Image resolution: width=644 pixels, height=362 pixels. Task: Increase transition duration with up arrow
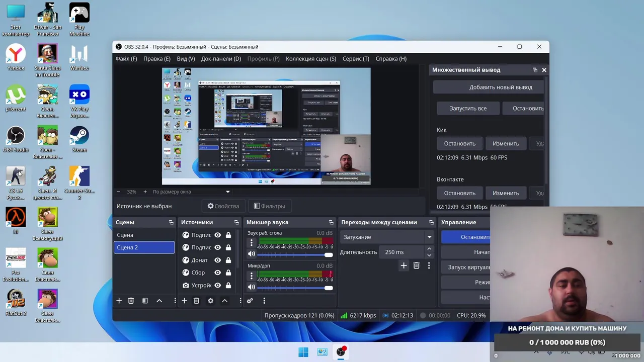(x=429, y=248)
